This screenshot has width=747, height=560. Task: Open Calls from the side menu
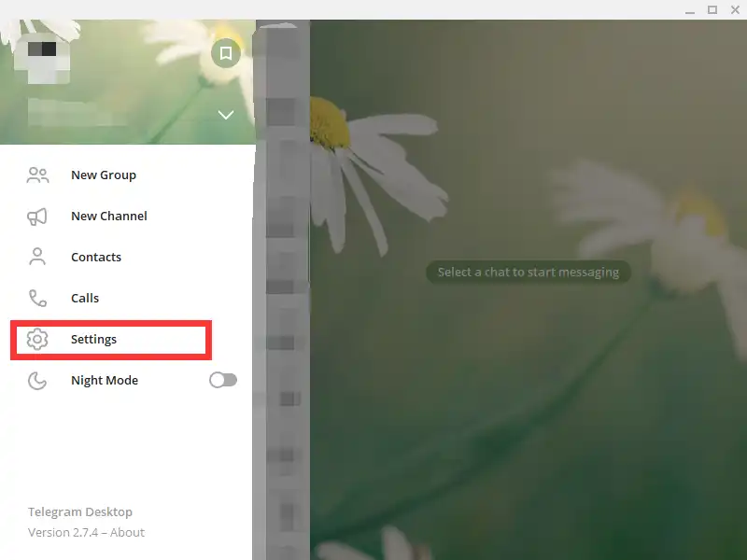click(x=85, y=298)
